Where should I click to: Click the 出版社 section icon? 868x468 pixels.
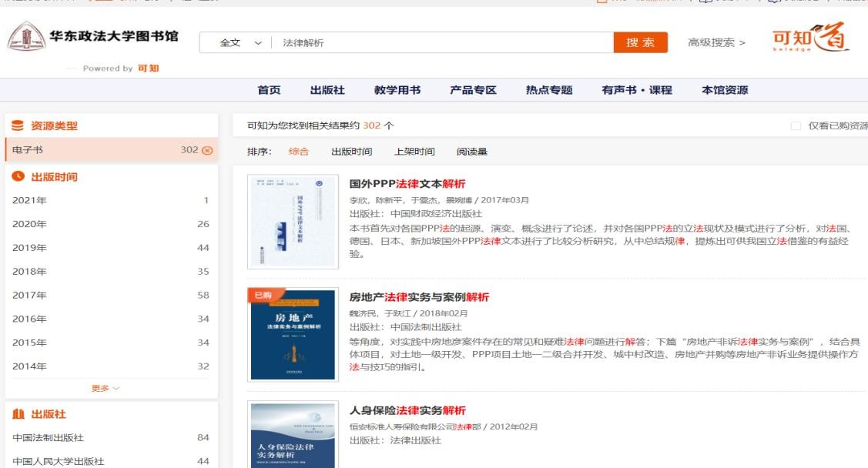click(x=18, y=414)
